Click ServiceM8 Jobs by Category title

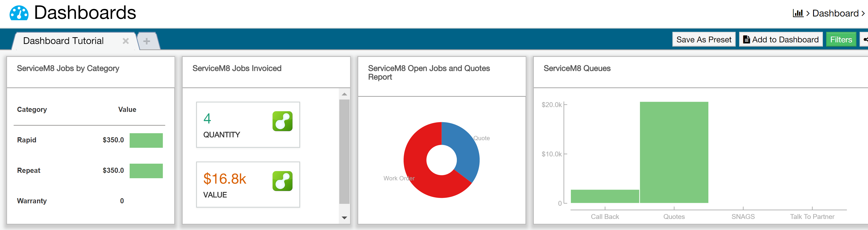click(68, 68)
